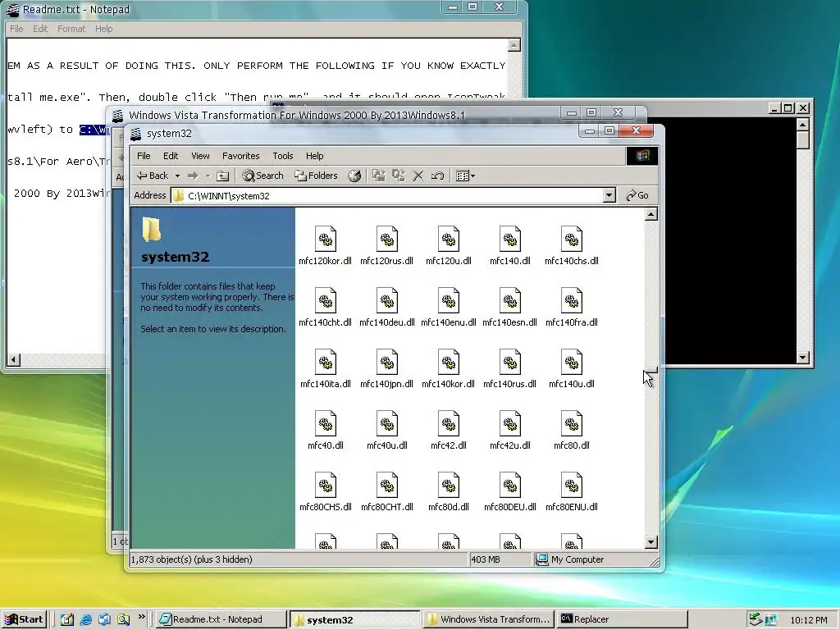The height and width of the screenshot is (630, 840).
Task: Select the mfc140fra.dll file
Action: tap(572, 307)
